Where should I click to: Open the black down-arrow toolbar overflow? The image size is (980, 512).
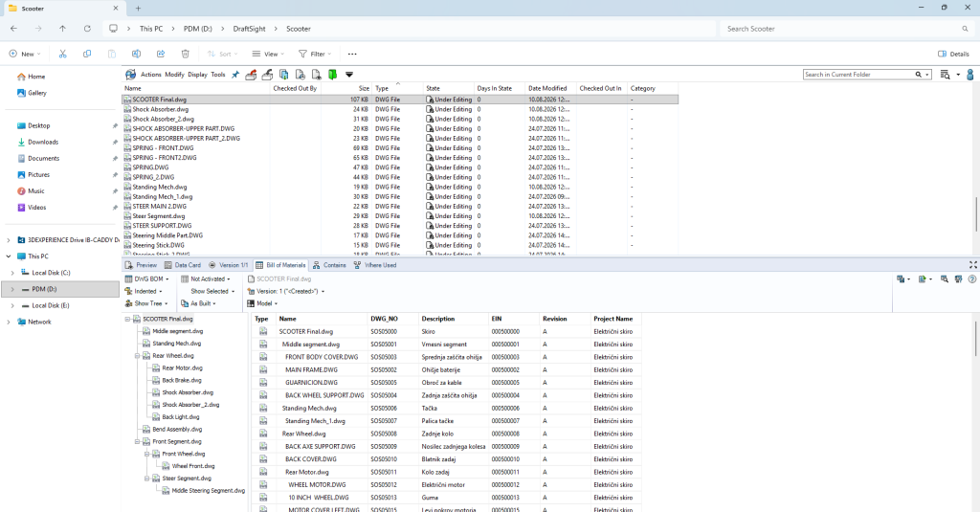349,75
